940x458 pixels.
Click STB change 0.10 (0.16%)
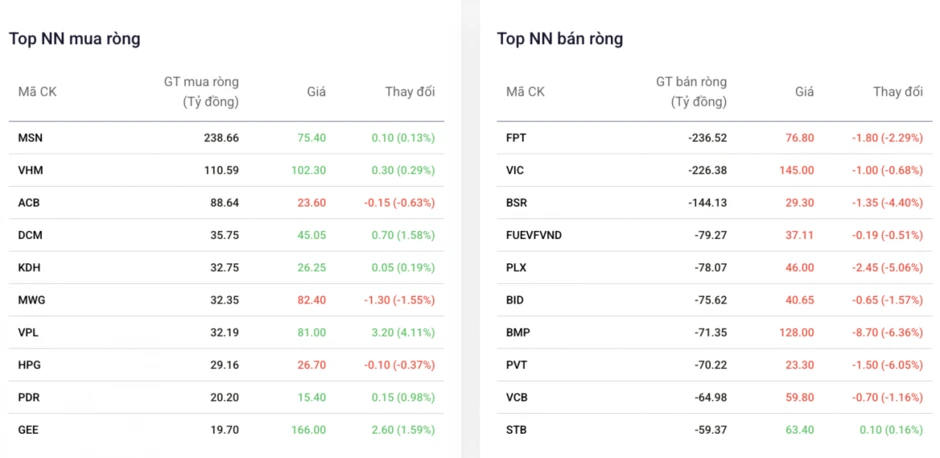click(890, 429)
